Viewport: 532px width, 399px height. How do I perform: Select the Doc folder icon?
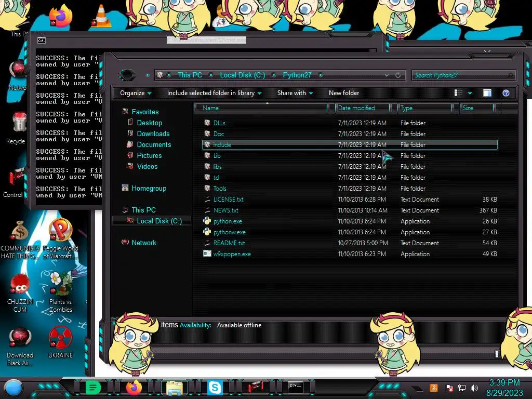pyautogui.click(x=207, y=134)
